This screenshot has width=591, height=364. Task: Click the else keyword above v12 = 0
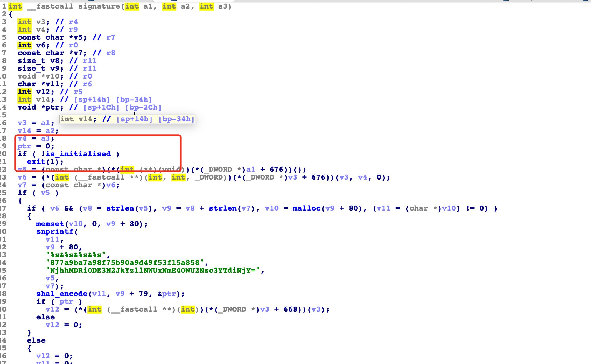[x=45, y=317]
